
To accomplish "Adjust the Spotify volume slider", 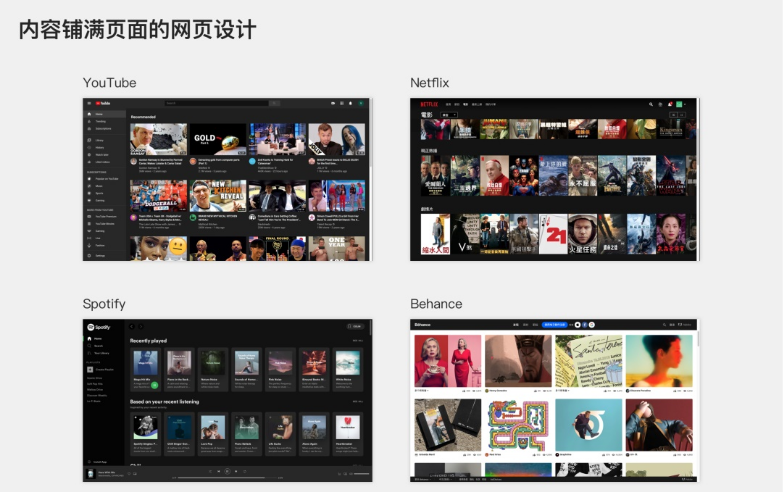I will pyautogui.click(x=361, y=474).
